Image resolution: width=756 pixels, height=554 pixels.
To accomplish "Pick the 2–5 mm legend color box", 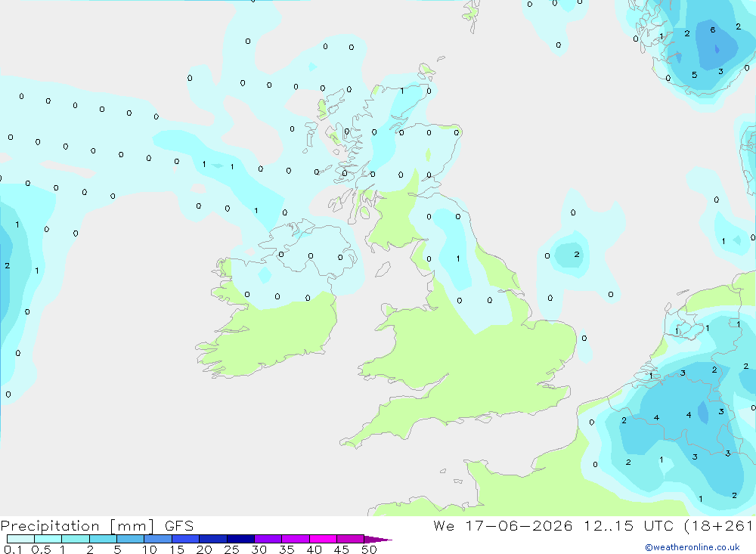I will tap(103, 539).
